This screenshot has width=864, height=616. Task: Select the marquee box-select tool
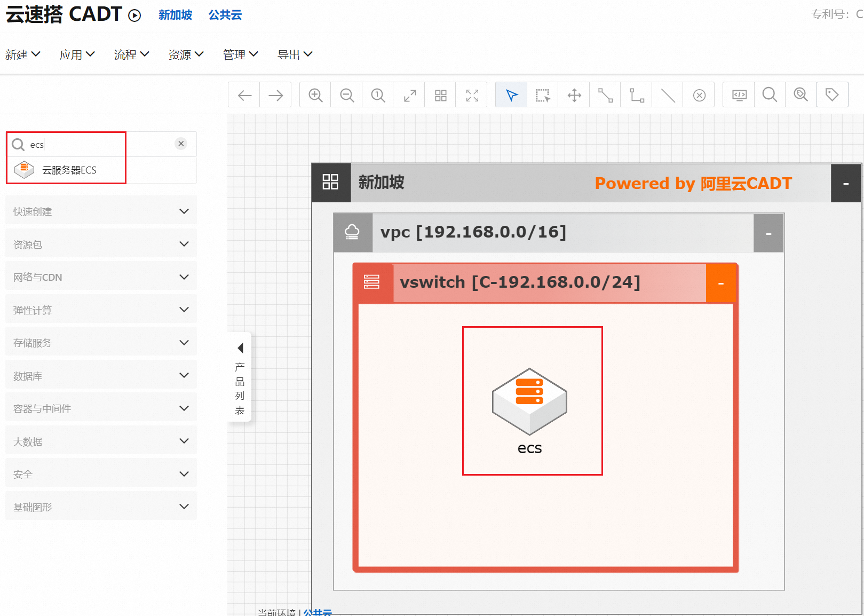[x=543, y=95]
